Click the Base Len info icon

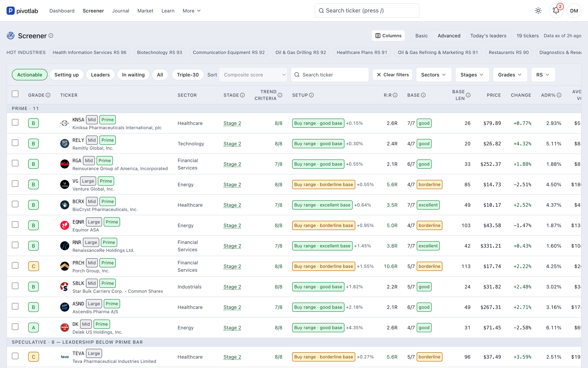[468, 95]
